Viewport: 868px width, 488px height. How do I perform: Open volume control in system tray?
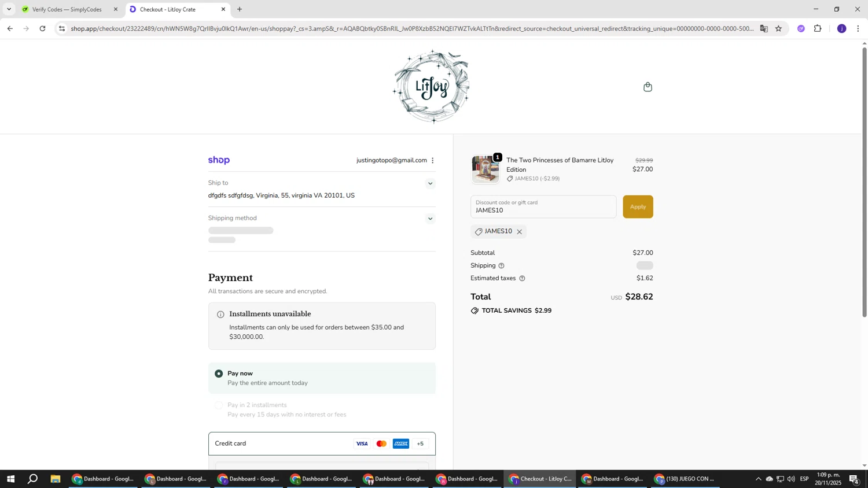[x=791, y=479]
